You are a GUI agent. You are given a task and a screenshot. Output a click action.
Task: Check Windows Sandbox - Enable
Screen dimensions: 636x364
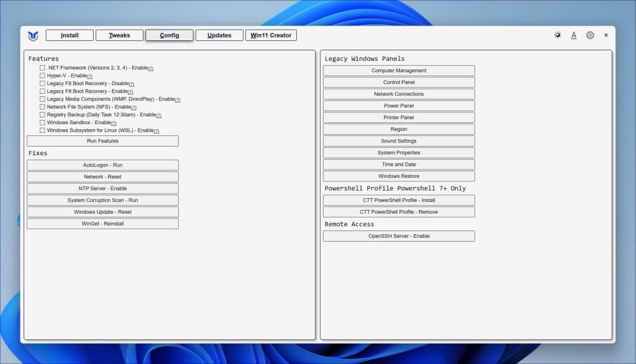(x=42, y=122)
